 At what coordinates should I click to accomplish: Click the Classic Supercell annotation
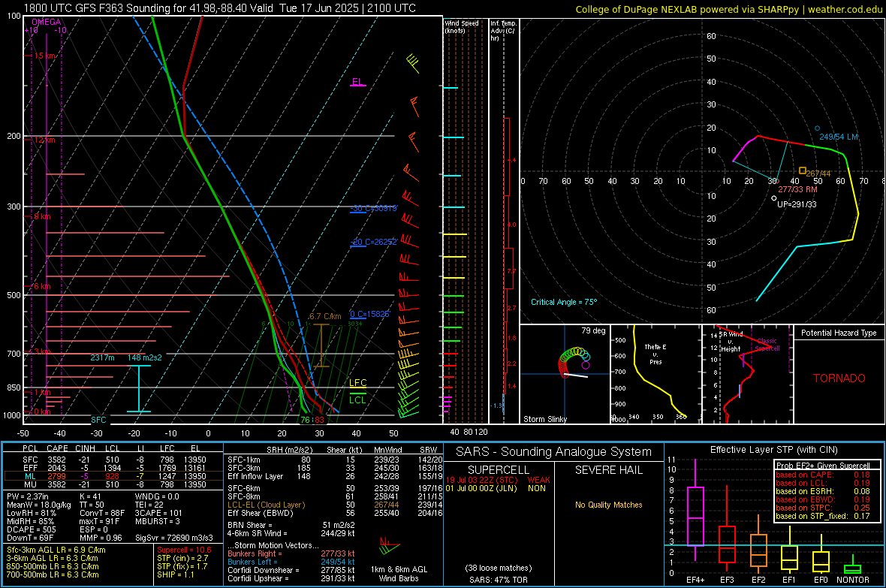(x=767, y=345)
